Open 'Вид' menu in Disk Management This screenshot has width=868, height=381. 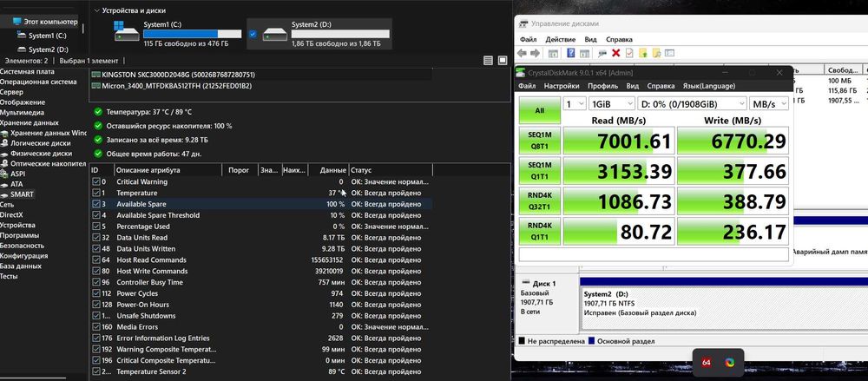click(x=590, y=40)
